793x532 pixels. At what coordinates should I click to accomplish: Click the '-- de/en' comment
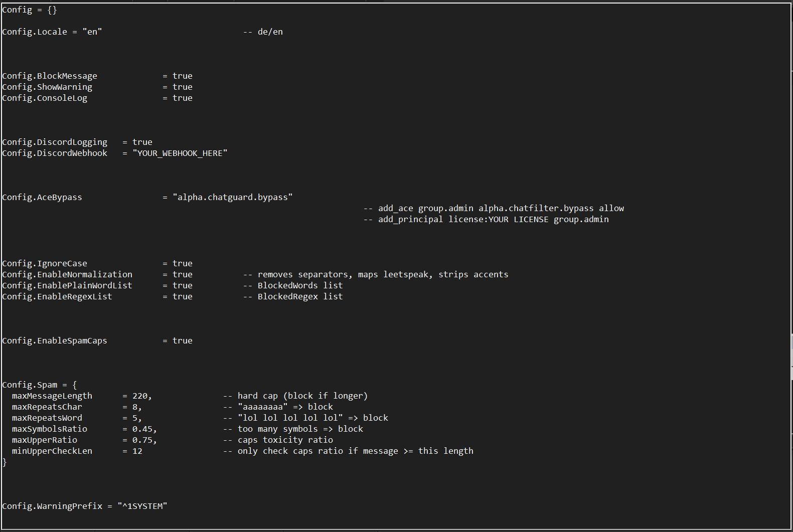[263, 32]
